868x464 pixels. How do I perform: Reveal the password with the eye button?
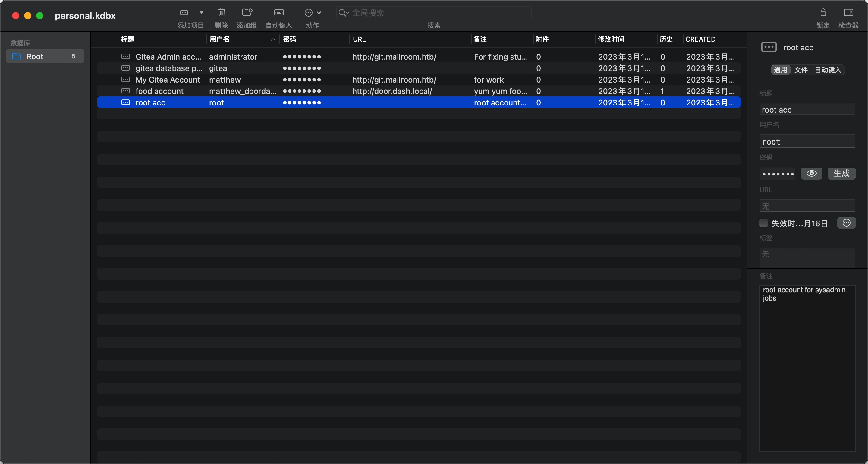coord(811,174)
